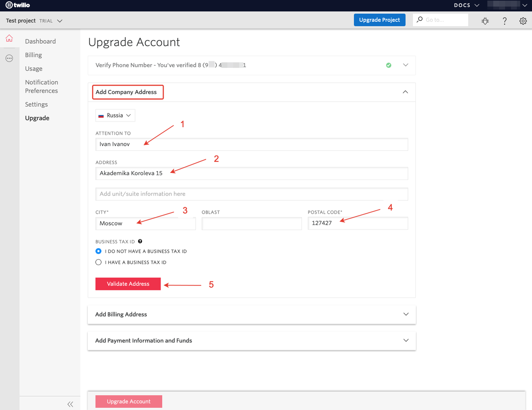
Task: Collapse the Add Company Address section
Action: 405,92
